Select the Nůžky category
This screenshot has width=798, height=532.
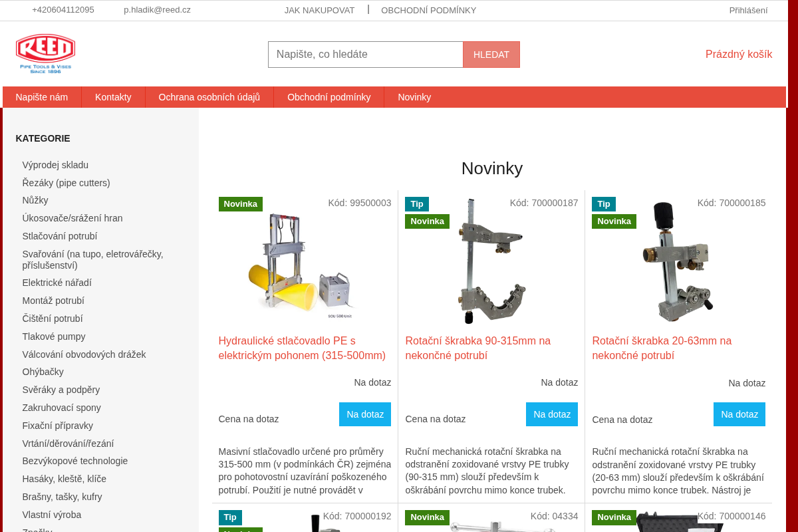point(35,200)
